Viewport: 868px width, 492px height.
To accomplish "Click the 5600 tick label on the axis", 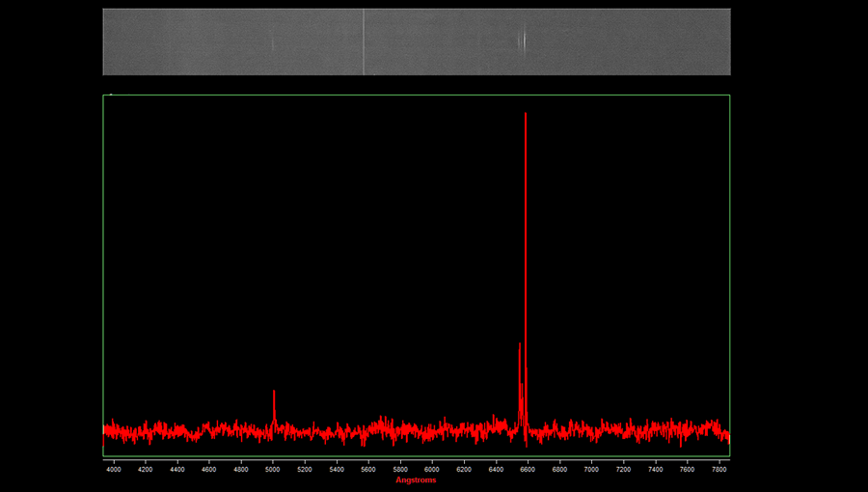I will (x=368, y=469).
